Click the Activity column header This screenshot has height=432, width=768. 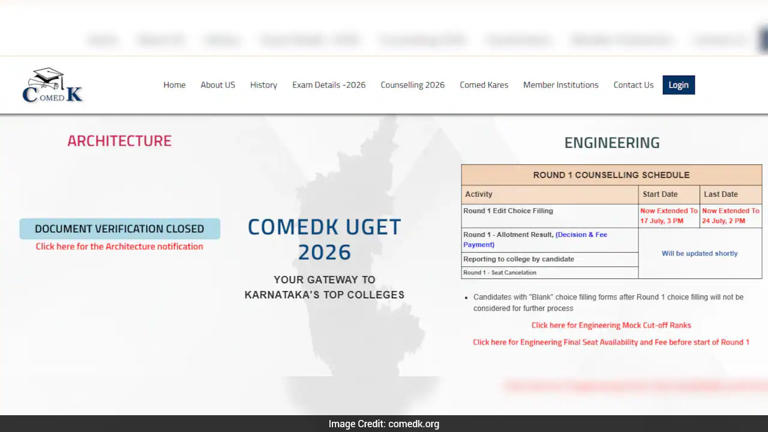(550, 194)
